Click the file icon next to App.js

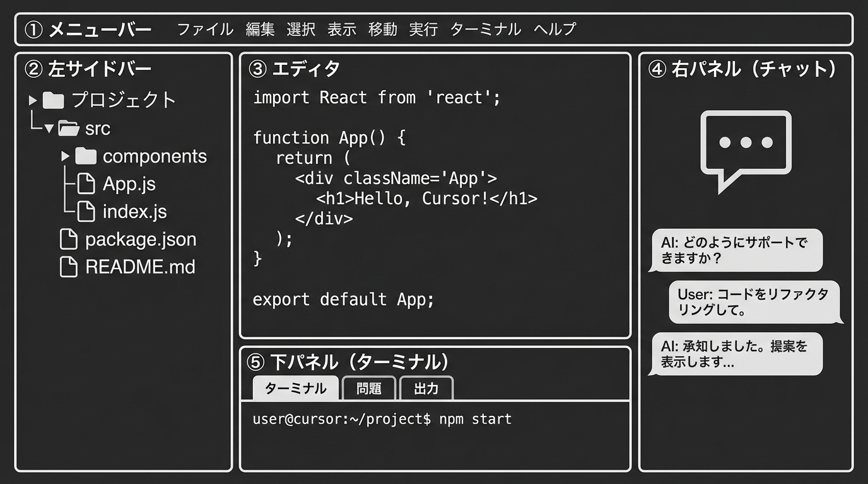[x=87, y=183]
